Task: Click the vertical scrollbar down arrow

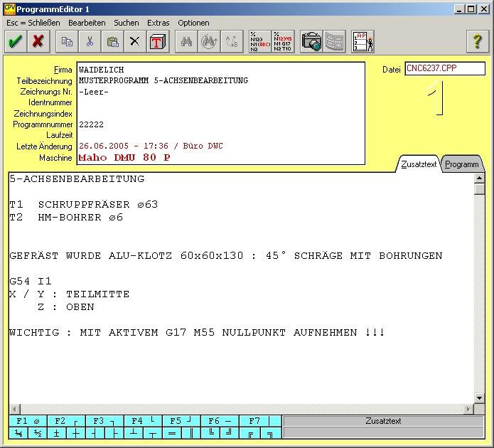Action: (479, 398)
